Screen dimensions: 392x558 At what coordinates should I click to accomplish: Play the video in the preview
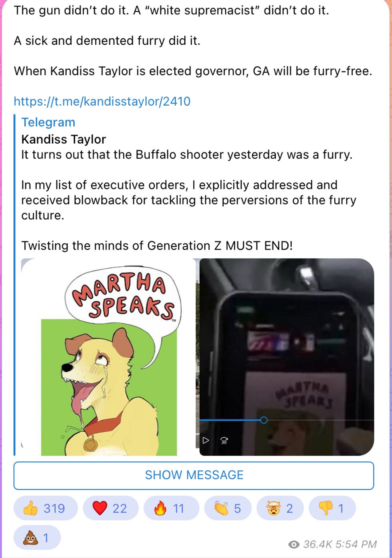[x=206, y=441]
